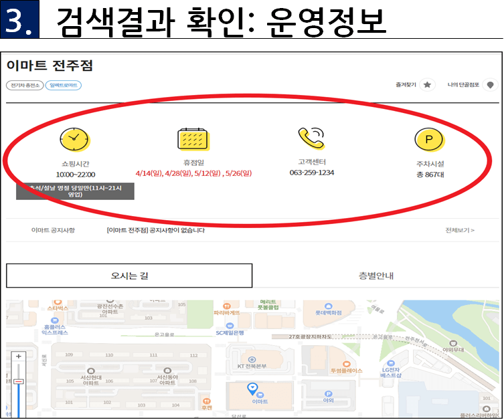Click the phone customer center icon

click(x=311, y=138)
